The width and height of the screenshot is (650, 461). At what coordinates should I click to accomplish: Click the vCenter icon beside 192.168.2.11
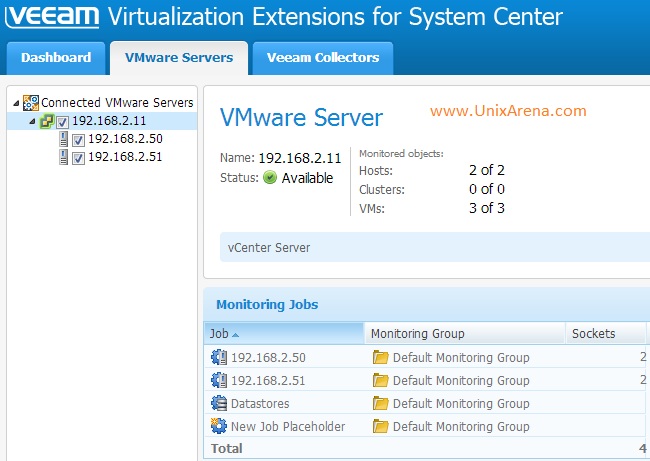[46, 121]
